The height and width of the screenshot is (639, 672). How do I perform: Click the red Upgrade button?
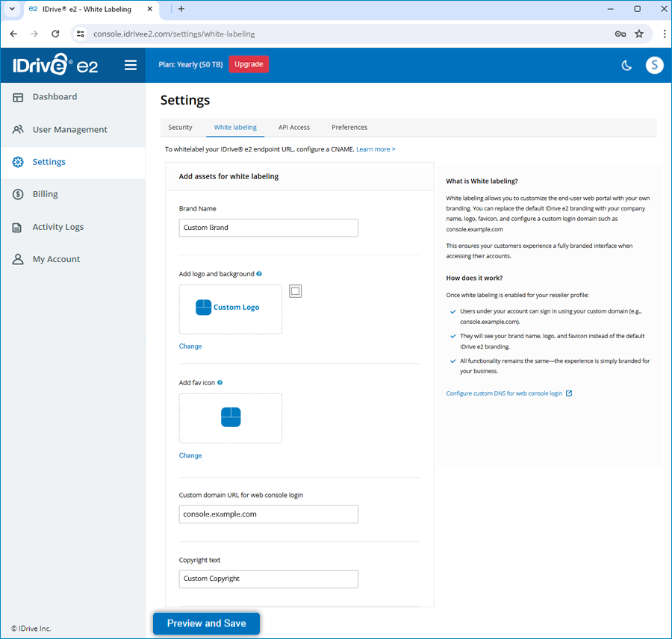[249, 64]
